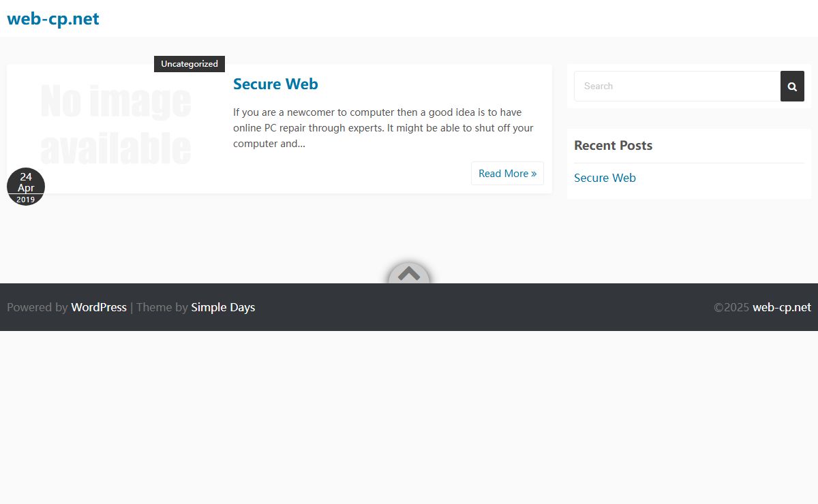Viewport: 818px width, 504px height.
Task: Open the web-cp.net site title link
Action: 53,19
